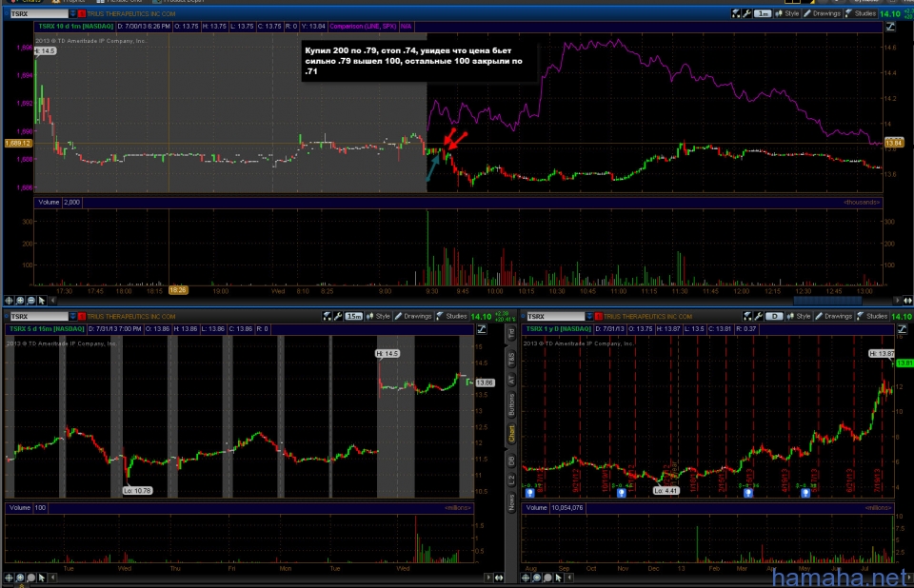Select pointer cursor tool below daily chart
Screen dimensions: 914x588
point(559,578)
